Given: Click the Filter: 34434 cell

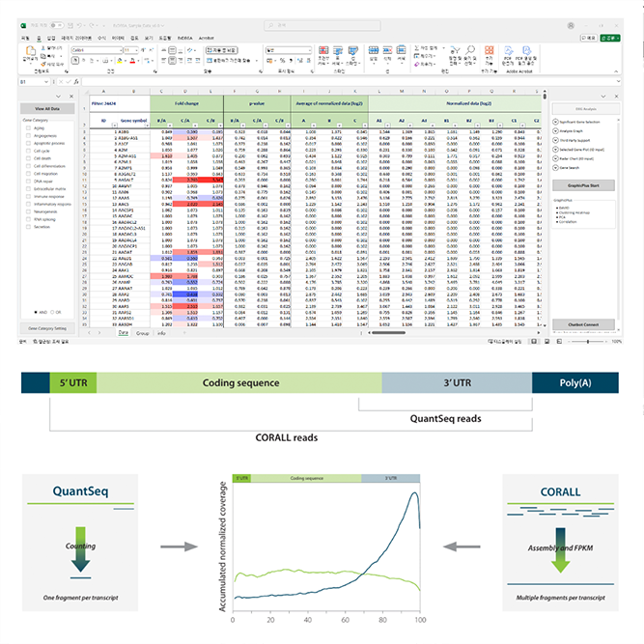Looking at the screenshot, I should click(120, 103).
